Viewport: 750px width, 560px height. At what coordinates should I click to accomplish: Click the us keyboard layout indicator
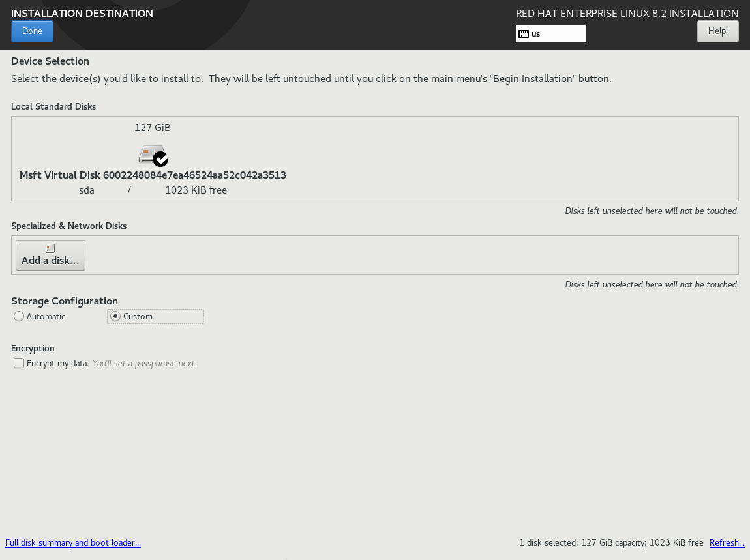(x=550, y=34)
